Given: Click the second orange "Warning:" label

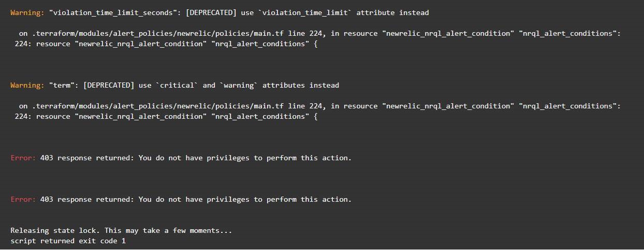Looking at the screenshot, I should click(x=27, y=85).
